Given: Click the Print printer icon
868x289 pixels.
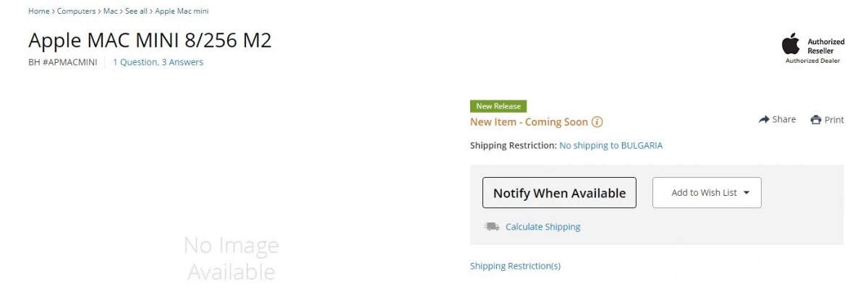Looking at the screenshot, I should (816, 120).
